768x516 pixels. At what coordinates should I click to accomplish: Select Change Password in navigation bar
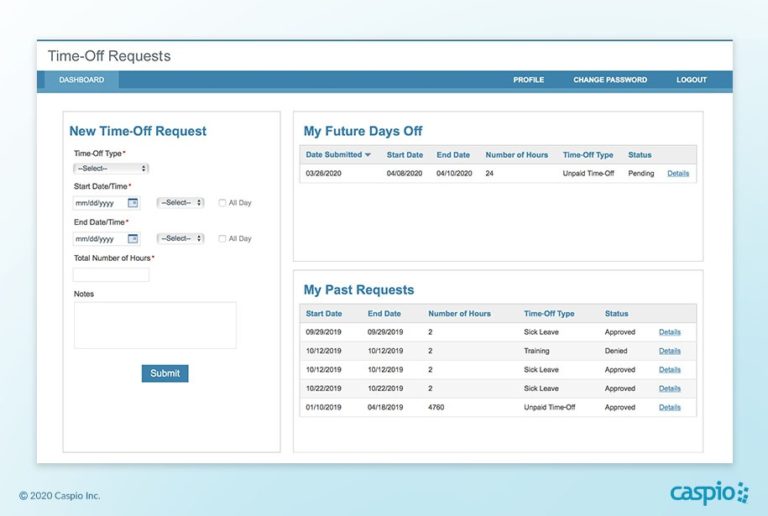point(610,80)
